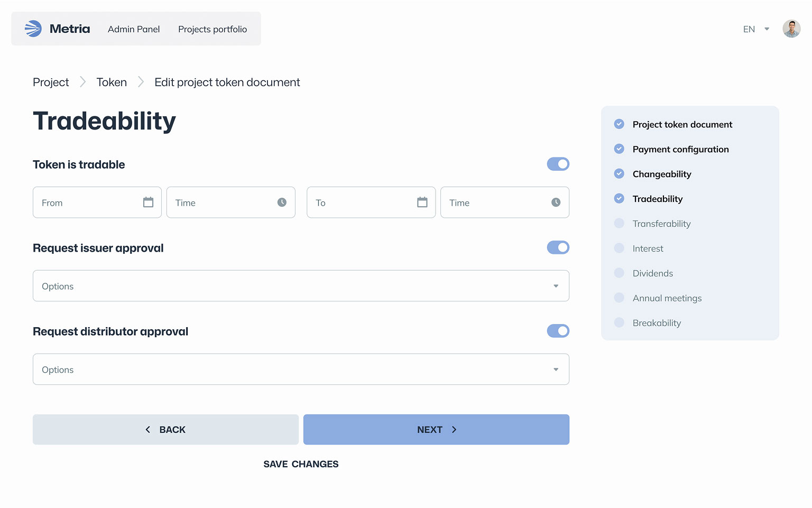Expand the issuer approval Options dropdown
The height and width of the screenshot is (508, 812).
pyautogui.click(x=301, y=286)
